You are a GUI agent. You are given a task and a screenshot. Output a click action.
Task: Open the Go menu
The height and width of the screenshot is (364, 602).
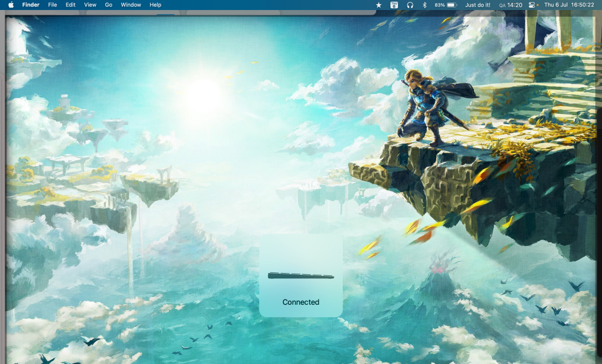109,5
